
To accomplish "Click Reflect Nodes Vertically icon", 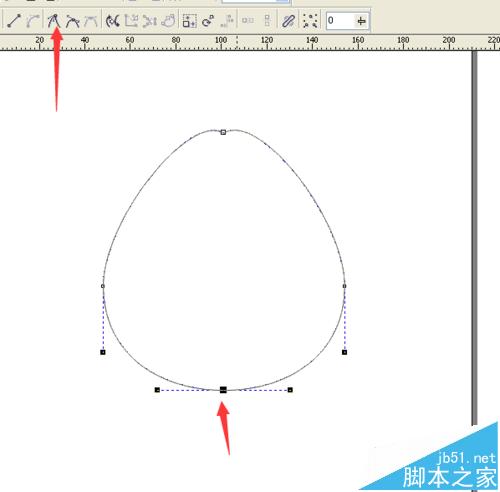I will click(x=267, y=21).
